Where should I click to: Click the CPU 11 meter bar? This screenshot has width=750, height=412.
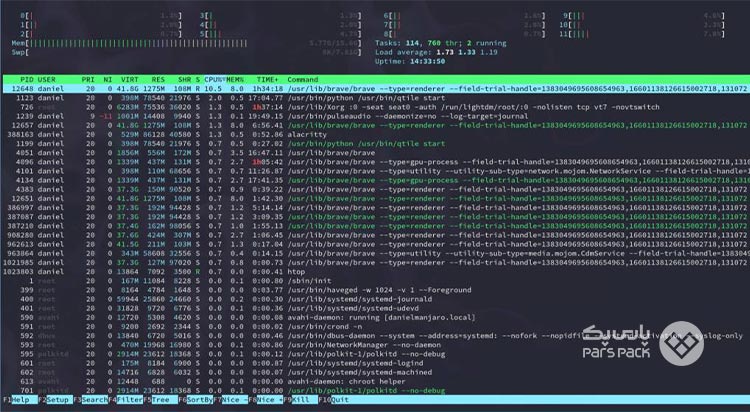(x=641, y=34)
